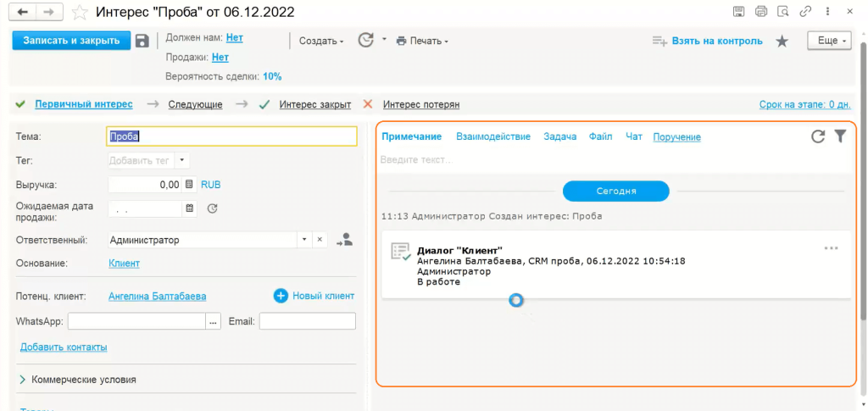This screenshot has height=411, width=868.
Task: Open the Должен нам: Нет link
Action: pos(235,38)
